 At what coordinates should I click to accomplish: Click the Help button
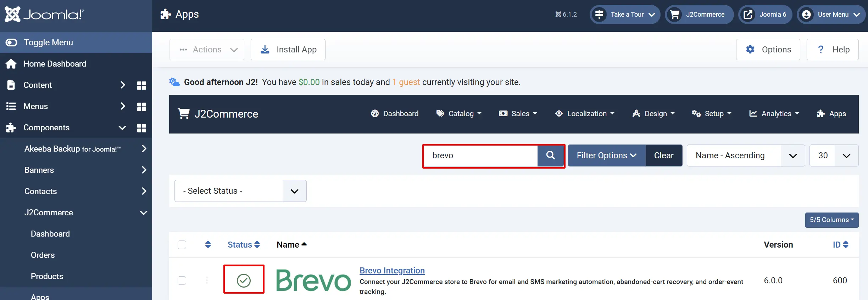833,50
